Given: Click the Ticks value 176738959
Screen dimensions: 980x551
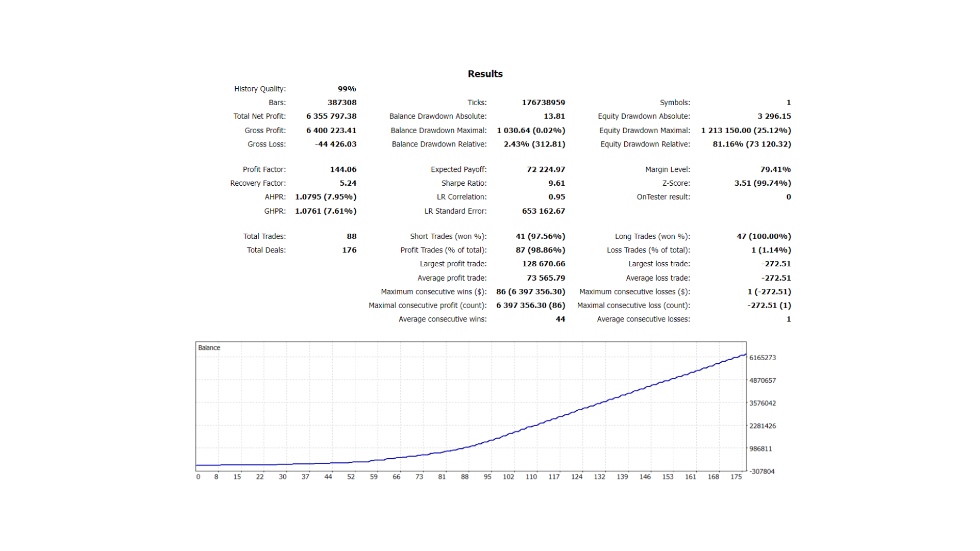Looking at the screenshot, I should click(x=544, y=102).
